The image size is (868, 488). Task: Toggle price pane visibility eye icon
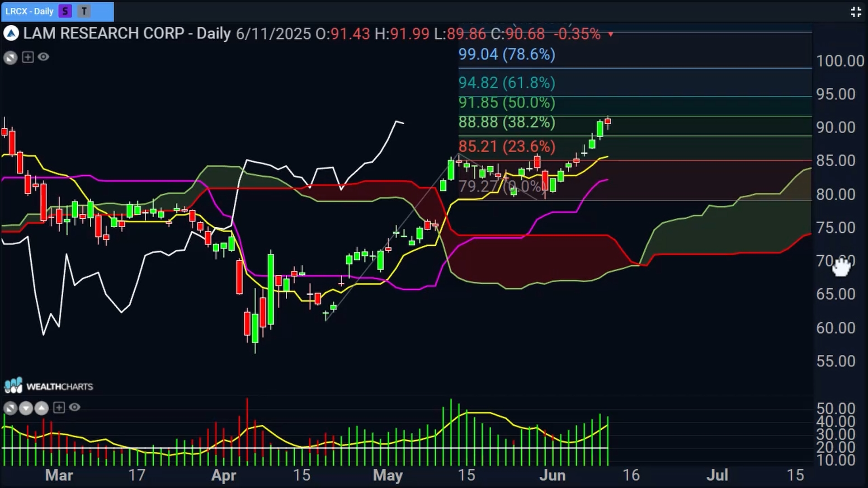[x=43, y=57]
